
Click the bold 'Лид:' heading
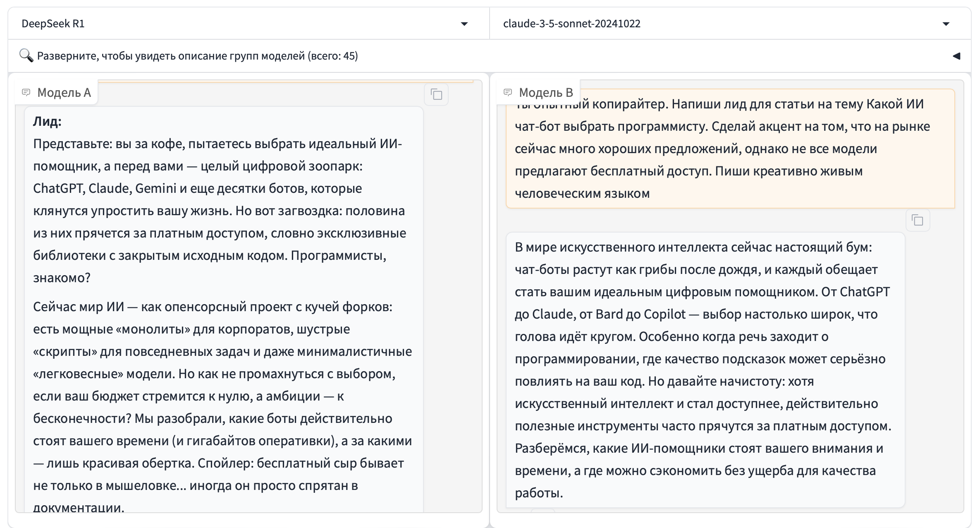[47, 121]
